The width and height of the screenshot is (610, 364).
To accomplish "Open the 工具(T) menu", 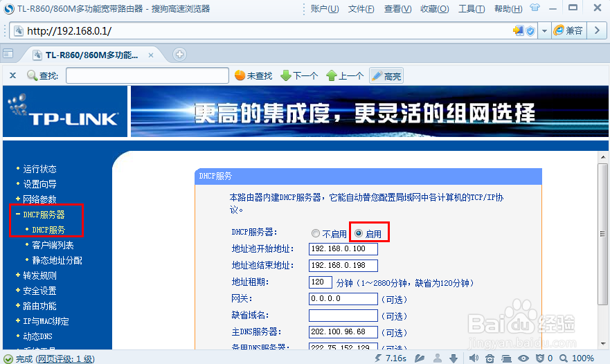I will [x=472, y=8].
